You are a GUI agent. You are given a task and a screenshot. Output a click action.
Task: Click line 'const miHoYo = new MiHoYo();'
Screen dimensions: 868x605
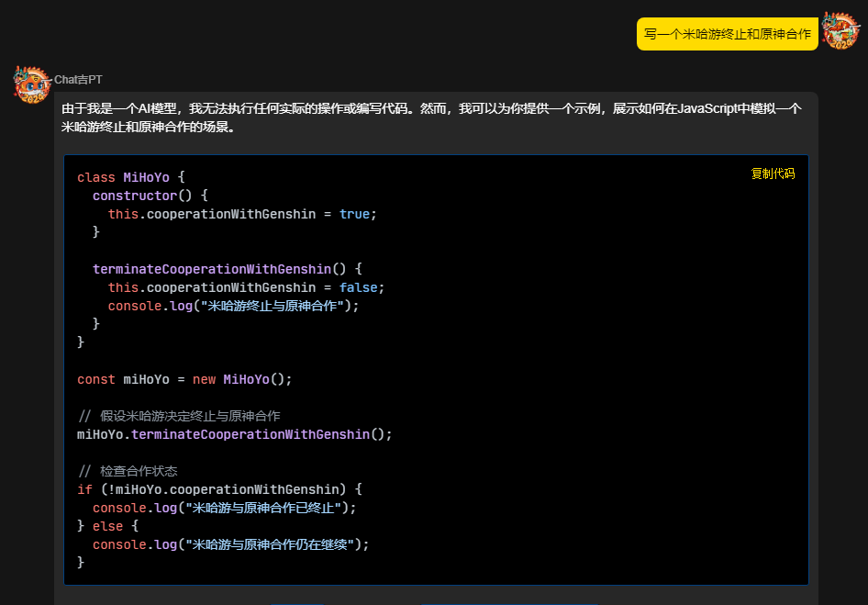tap(184, 379)
